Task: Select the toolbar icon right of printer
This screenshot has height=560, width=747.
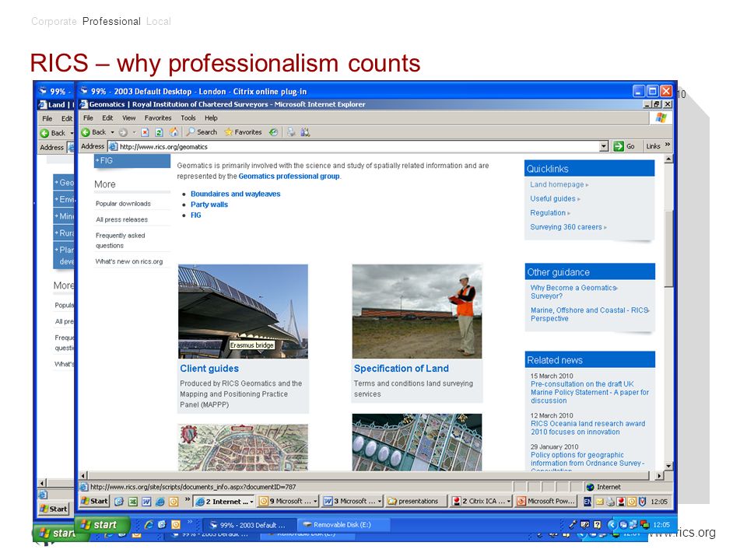Action: [x=305, y=132]
